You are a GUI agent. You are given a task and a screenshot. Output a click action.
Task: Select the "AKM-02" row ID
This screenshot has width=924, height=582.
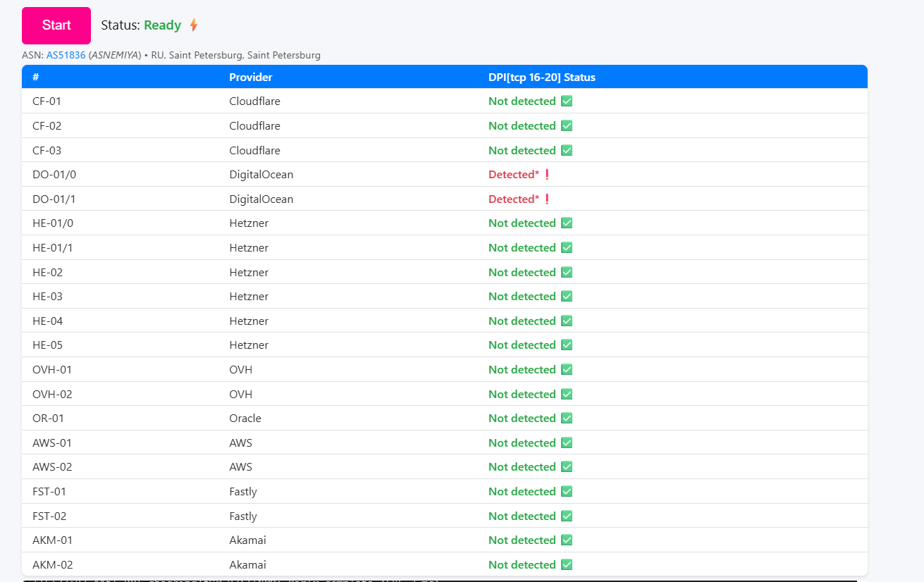(53, 565)
